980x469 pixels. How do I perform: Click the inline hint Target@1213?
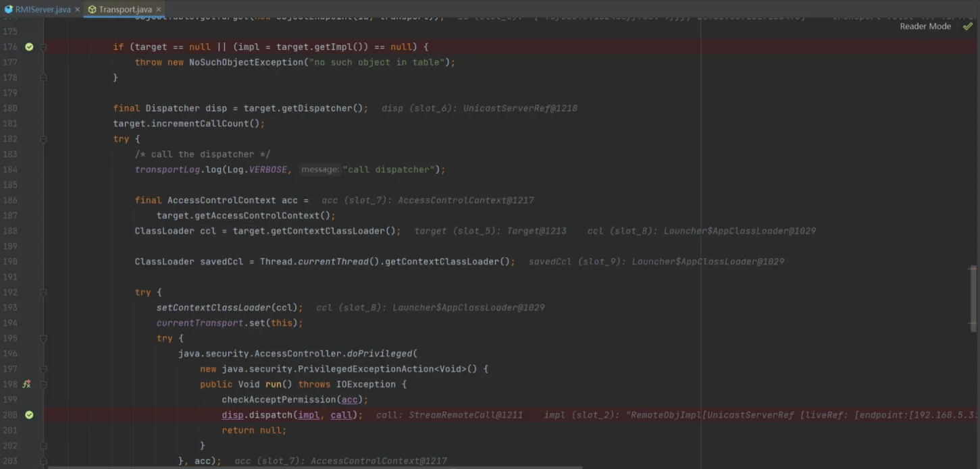(537, 231)
